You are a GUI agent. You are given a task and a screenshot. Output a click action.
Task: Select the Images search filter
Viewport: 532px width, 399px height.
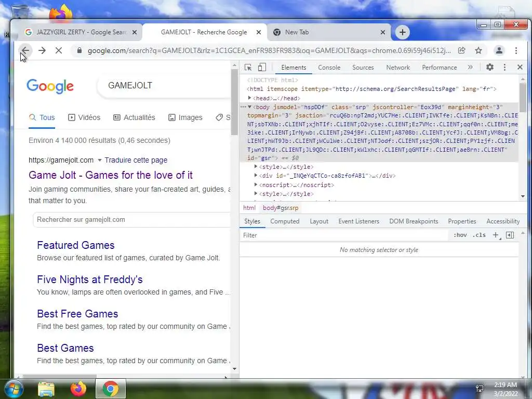click(x=185, y=117)
